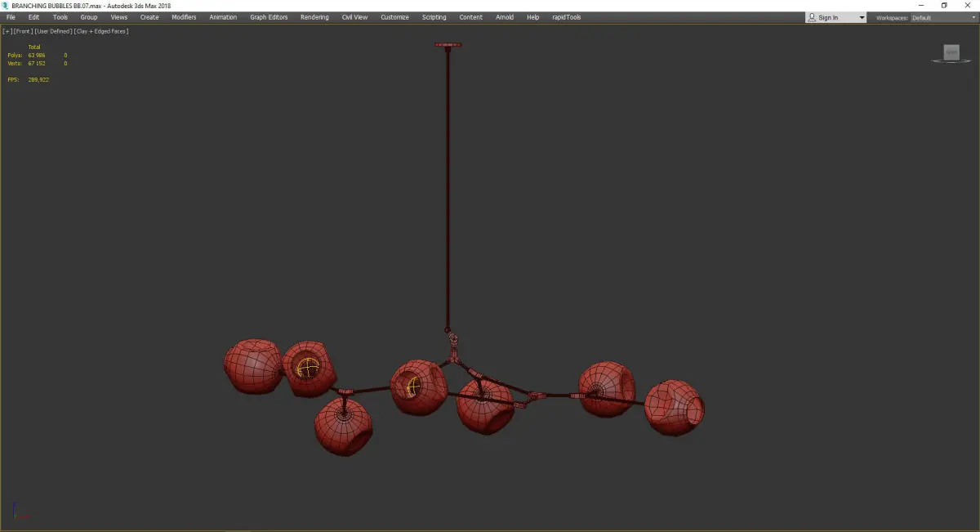Open the Graph Editors menu
Image resolution: width=980 pixels, height=532 pixels.
[x=269, y=17]
